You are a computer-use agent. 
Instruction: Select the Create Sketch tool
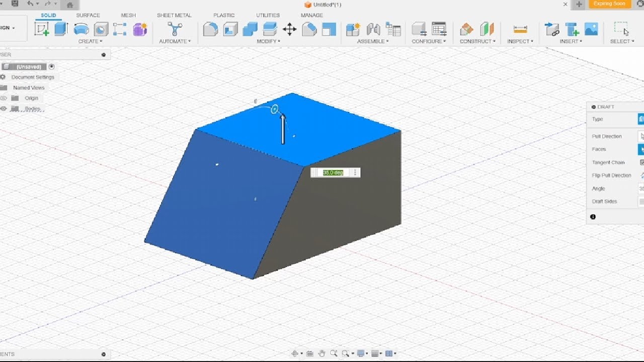[41, 29]
